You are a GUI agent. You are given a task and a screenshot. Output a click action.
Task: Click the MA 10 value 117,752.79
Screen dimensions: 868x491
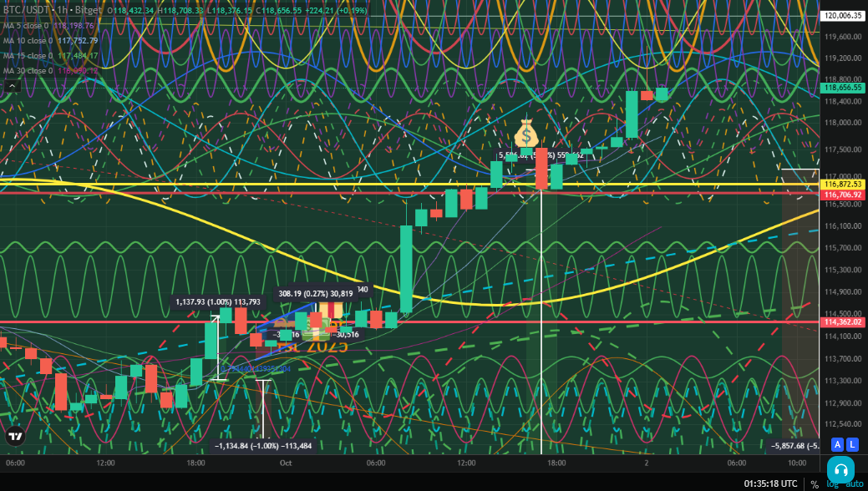click(x=78, y=40)
